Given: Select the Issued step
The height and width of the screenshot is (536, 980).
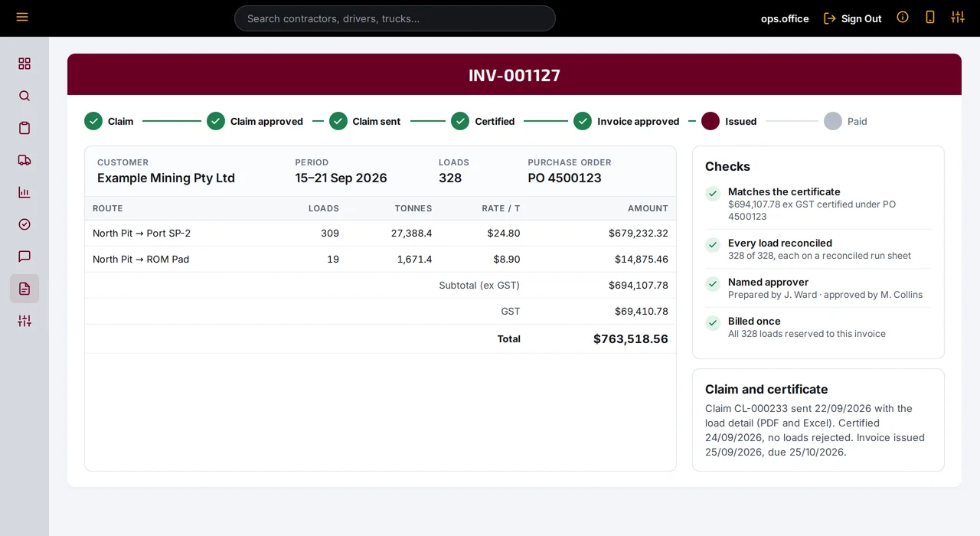Looking at the screenshot, I should tap(729, 121).
